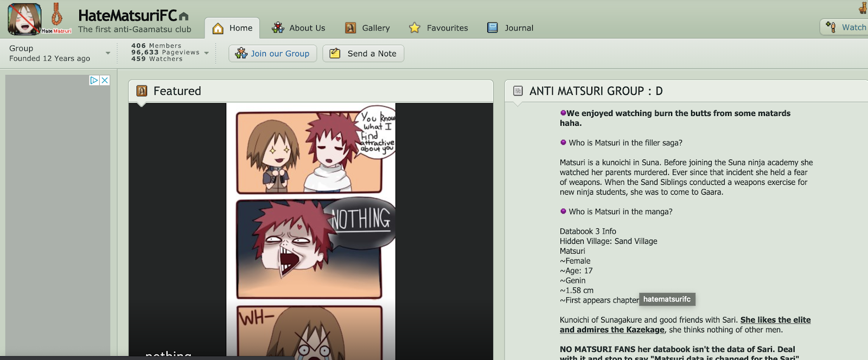
Task: Click the '~Age: 17' line
Action: [576, 271]
